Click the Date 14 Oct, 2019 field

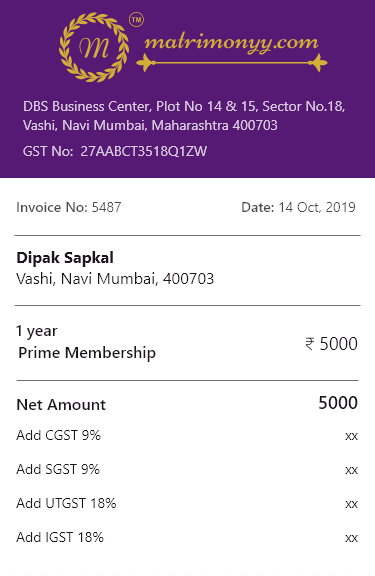[298, 207]
